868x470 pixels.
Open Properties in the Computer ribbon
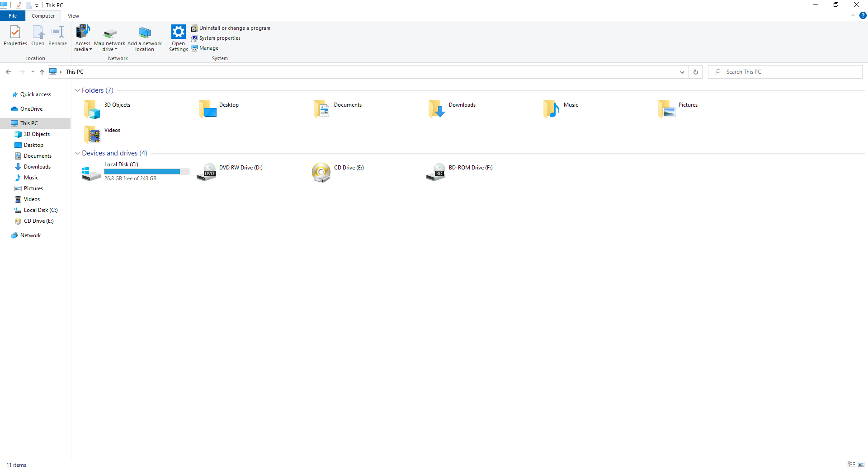tap(15, 36)
